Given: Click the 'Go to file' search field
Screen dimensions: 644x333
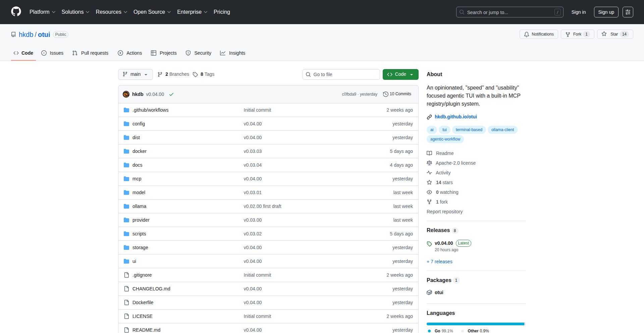Looking at the screenshot, I should pos(341,74).
